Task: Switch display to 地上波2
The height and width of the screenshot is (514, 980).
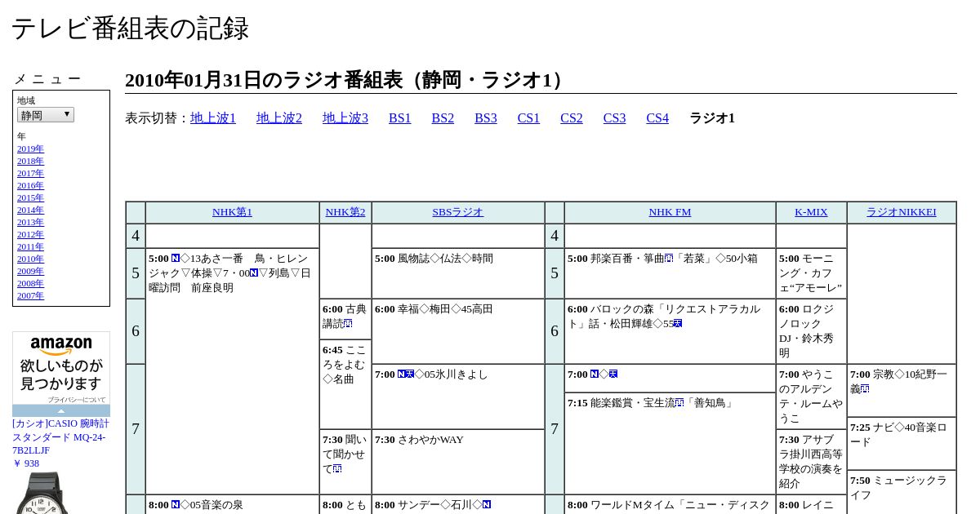Action: [x=279, y=118]
